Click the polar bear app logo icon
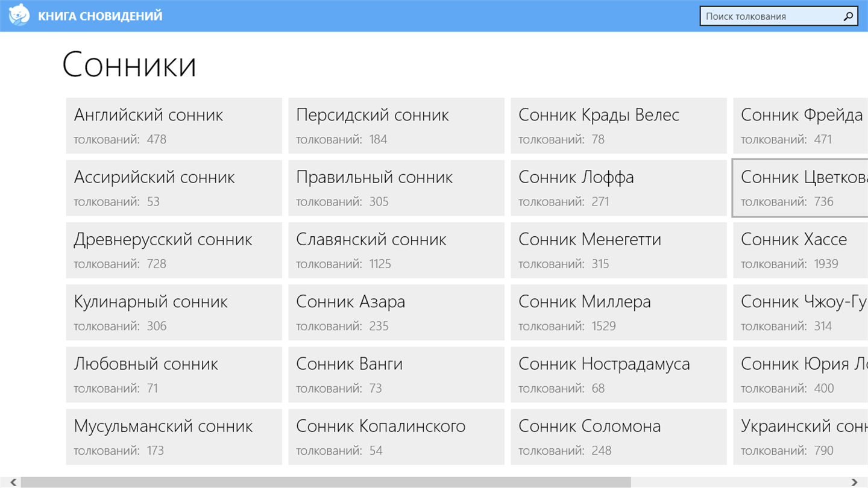868x488 pixels. click(19, 15)
